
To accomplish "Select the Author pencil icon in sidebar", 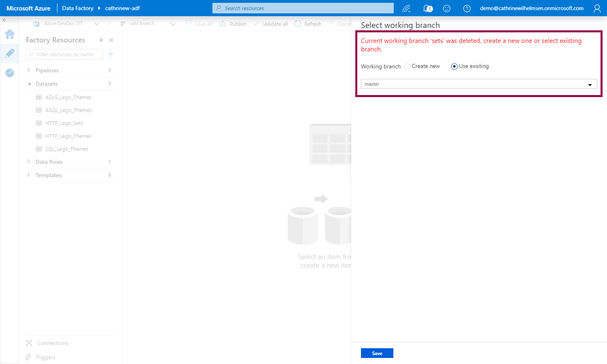I will tap(10, 53).
